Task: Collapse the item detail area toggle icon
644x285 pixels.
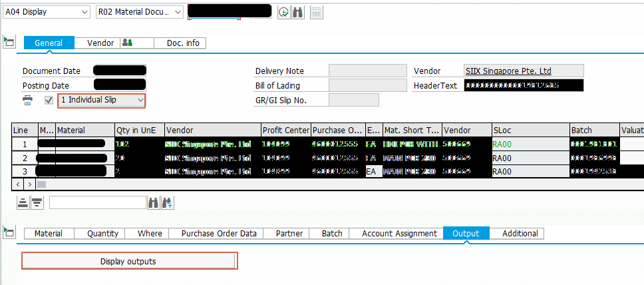Action: click(9, 232)
